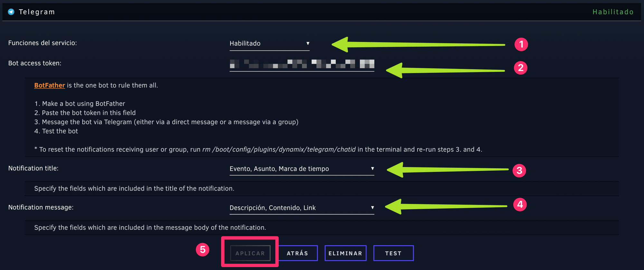Click the Notification title label
This screenshot has height=270, width=644.
(x=33, y=168)
